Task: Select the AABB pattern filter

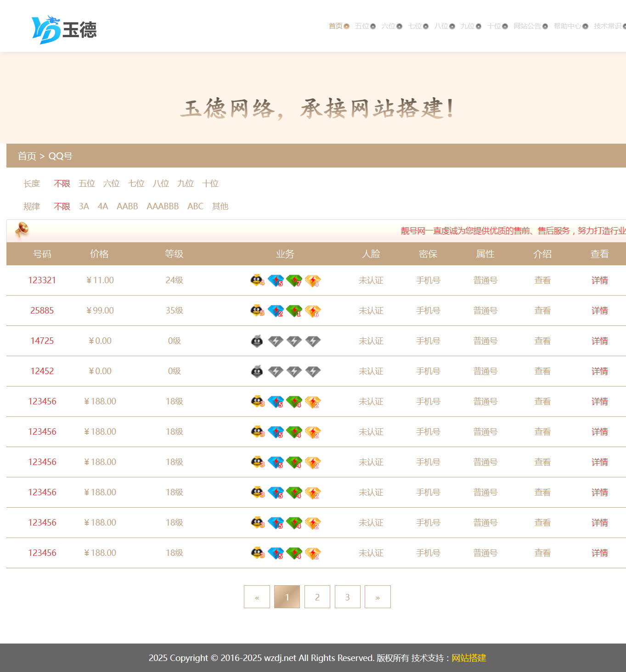Action: point(127,207)
